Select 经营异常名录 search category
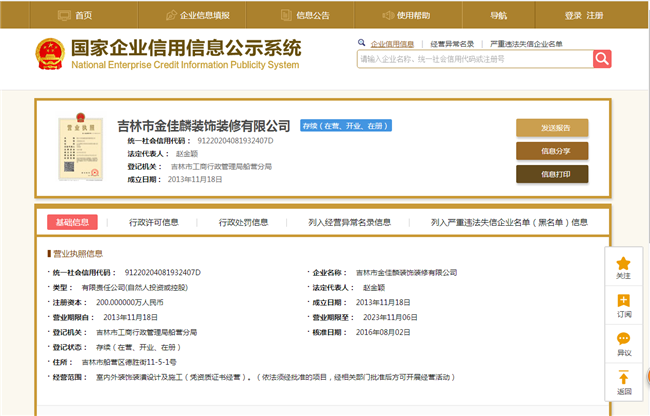The width and height of the screenshot is (650, 416). pos(452,44)
